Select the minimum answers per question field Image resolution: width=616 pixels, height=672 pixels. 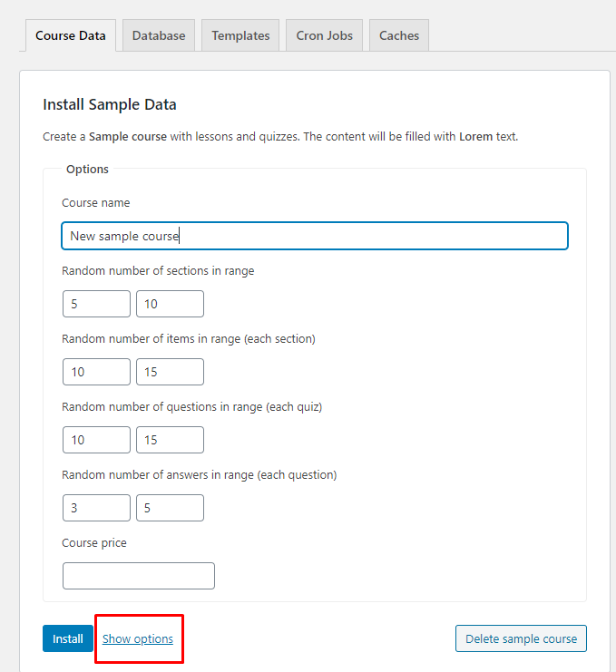pyautogui.click(x=96, y=508)
